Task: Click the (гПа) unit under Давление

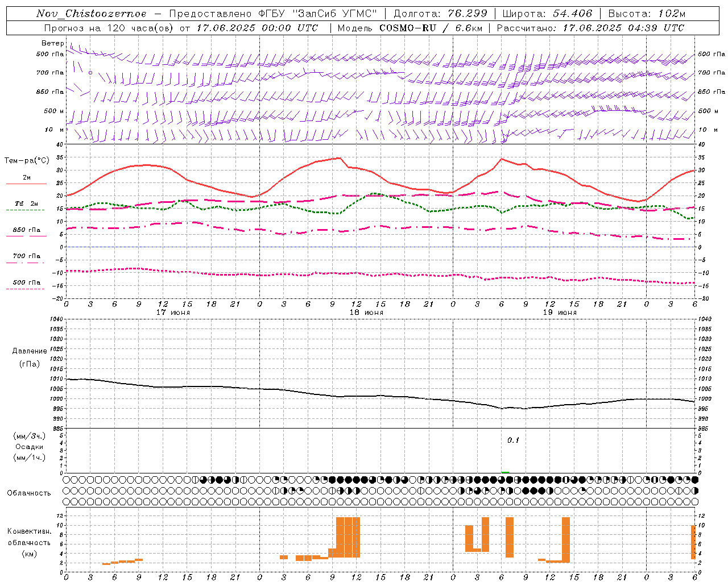Action: click(x=30, y=364)
